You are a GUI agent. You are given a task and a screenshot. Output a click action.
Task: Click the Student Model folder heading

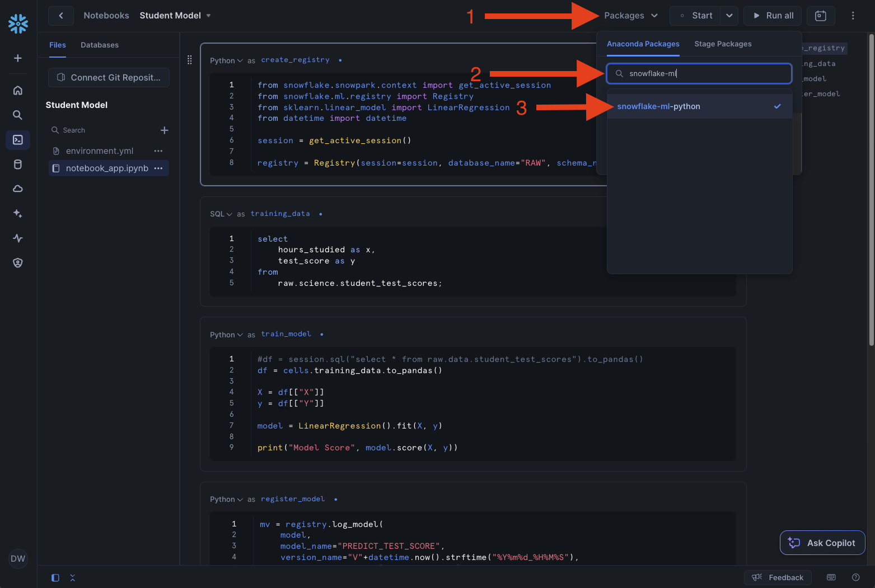point(77,105)
